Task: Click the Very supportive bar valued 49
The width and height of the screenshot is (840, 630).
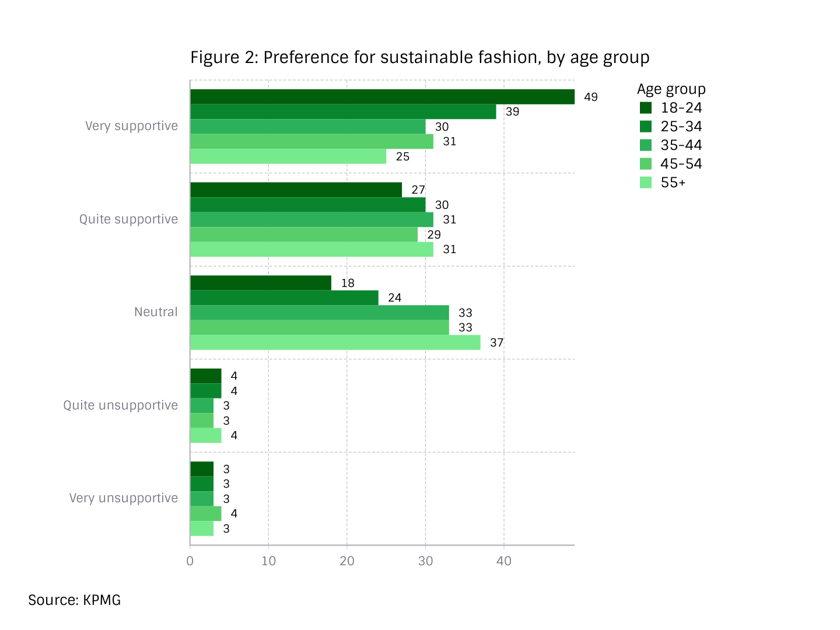Action: click(382, 97)
